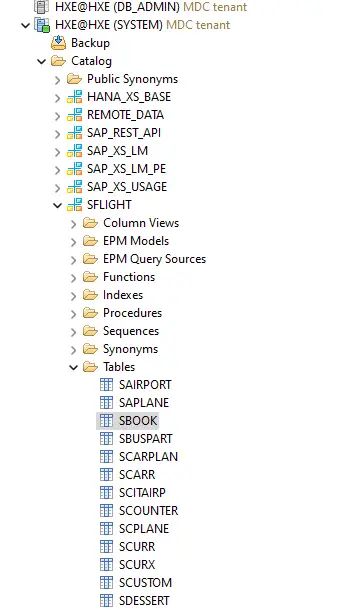Image resolution: width=361 pixels, height=610 pixels.
Task: Click the SAP_XS_USAGE schema icon
Action: 74,187
